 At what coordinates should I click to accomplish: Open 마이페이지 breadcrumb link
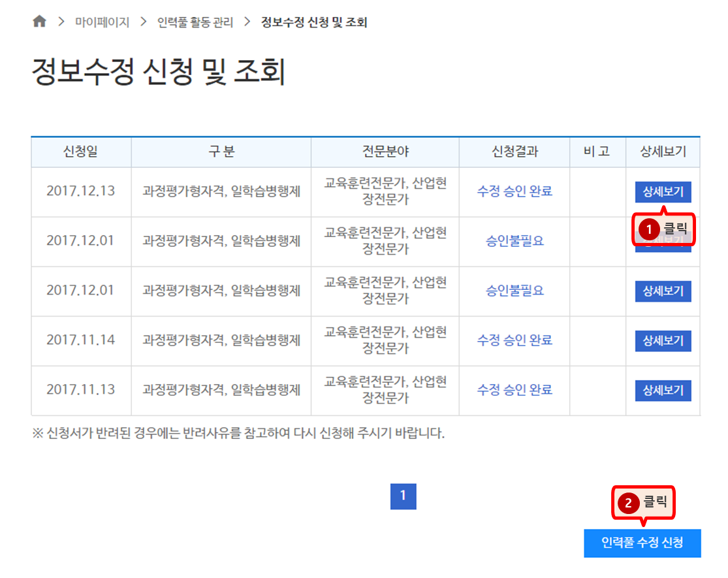(102, 22)
